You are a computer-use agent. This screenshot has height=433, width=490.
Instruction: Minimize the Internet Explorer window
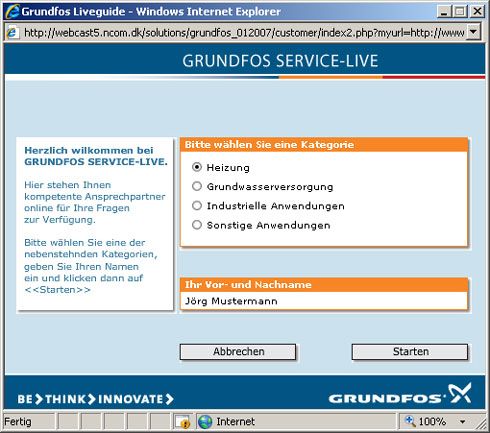tap(444, 12)
